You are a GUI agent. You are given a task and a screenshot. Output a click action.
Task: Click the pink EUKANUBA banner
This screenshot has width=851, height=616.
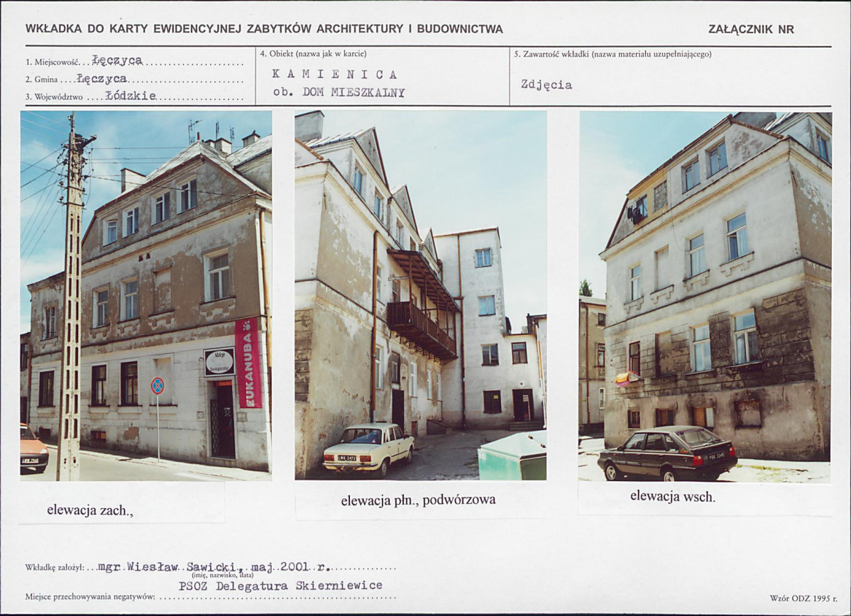[x=248, y=363]
